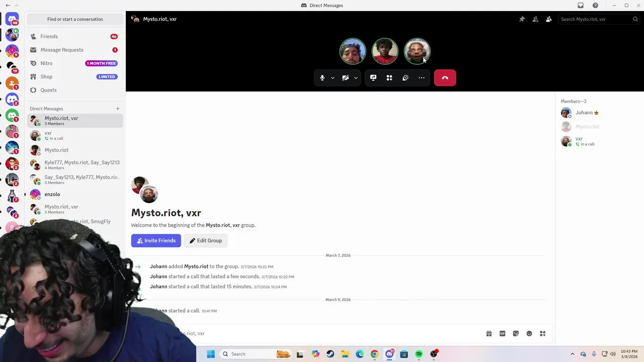Open the apps launcher in message bar
Screen dimensions: 644x362
pos(543,333)
